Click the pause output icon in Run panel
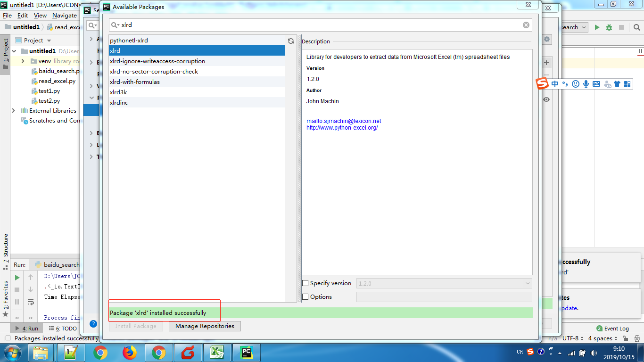 click(17, 302)
